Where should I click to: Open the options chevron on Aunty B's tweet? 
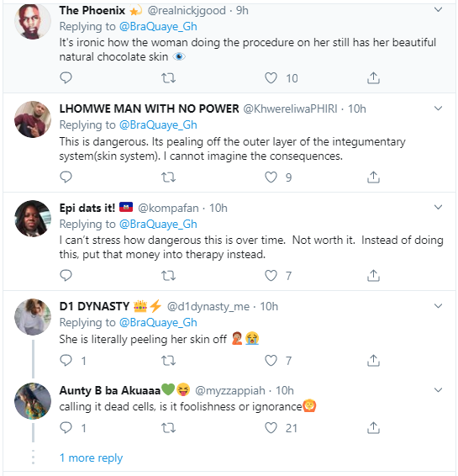[x=438, y=389]
